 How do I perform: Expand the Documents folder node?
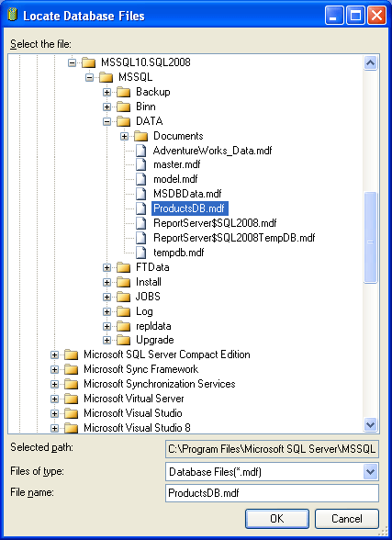pos(124,136)
